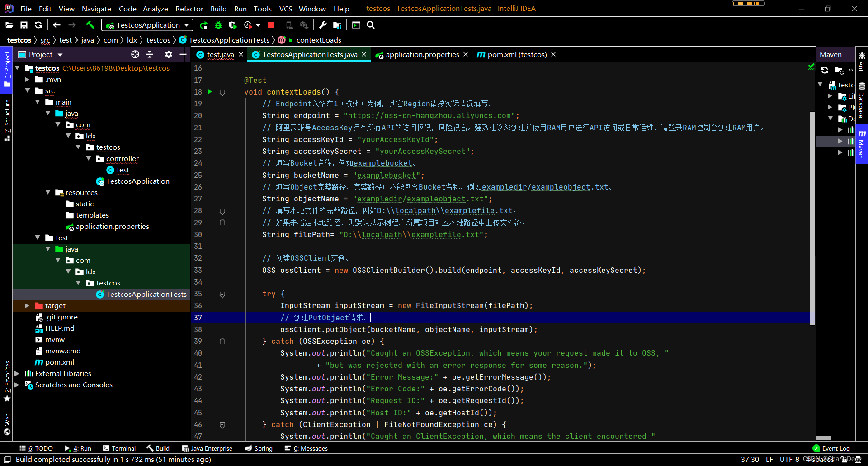Open Project panel gear options
Viewport: 868px width, 466px height.
pyautogui.click(x=168, y=54)
